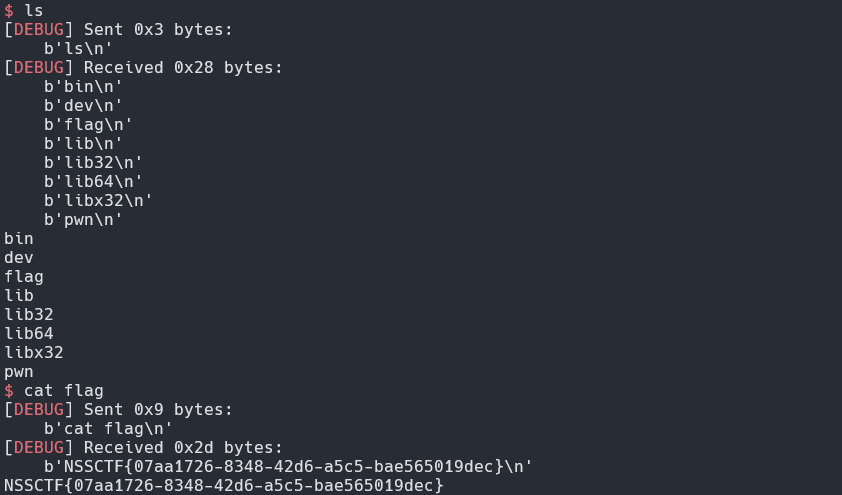Click the final NSSCTF flag output line
The height and width of the screenshot is (495, 842).
pyautogui.click(x=224, y=485)
